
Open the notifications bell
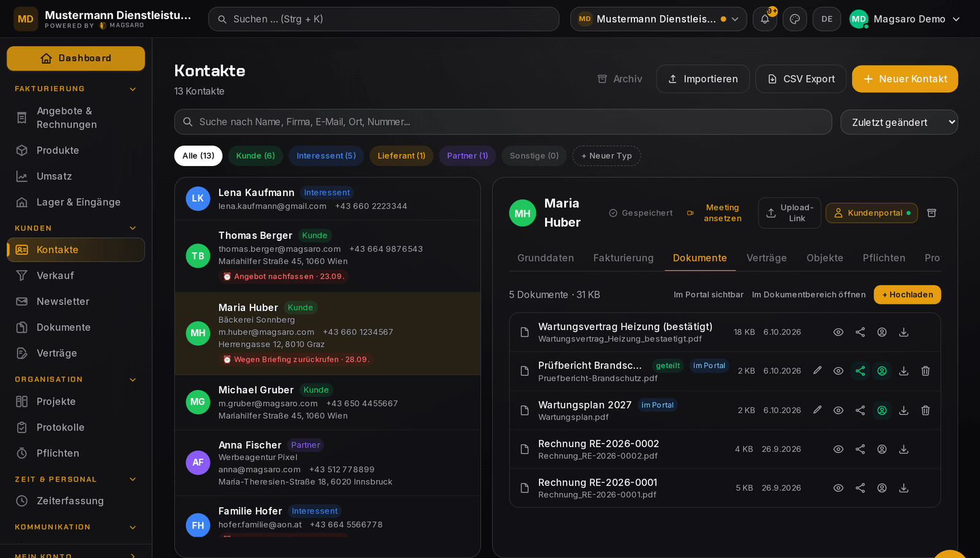[765, 19]
